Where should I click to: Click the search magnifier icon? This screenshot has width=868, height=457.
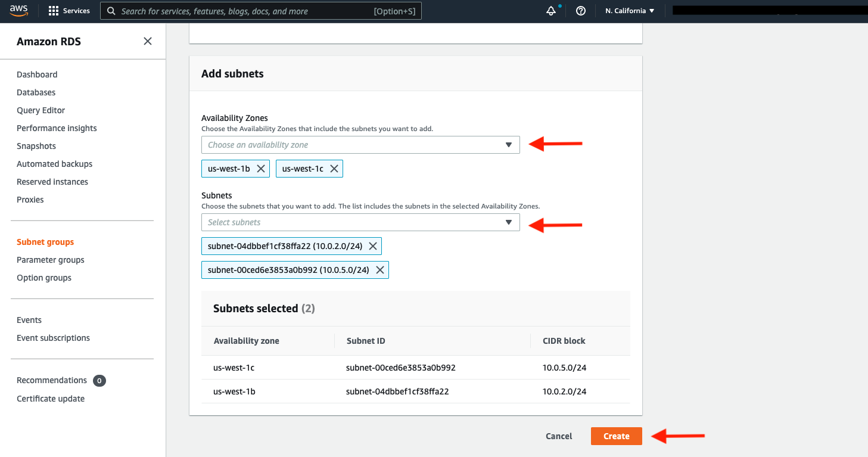[x=111, y=11]
